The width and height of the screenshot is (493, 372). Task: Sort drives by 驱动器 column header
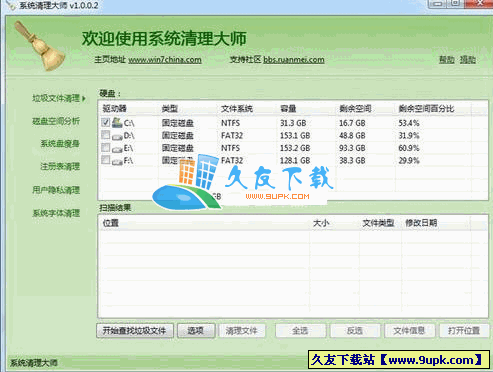coord(129,109)
